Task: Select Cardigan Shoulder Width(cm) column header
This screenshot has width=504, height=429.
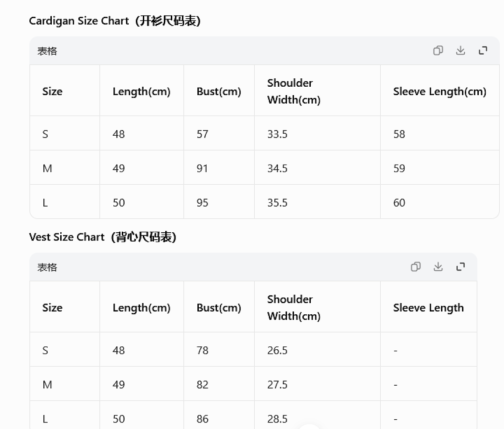Action: point(294,91)
